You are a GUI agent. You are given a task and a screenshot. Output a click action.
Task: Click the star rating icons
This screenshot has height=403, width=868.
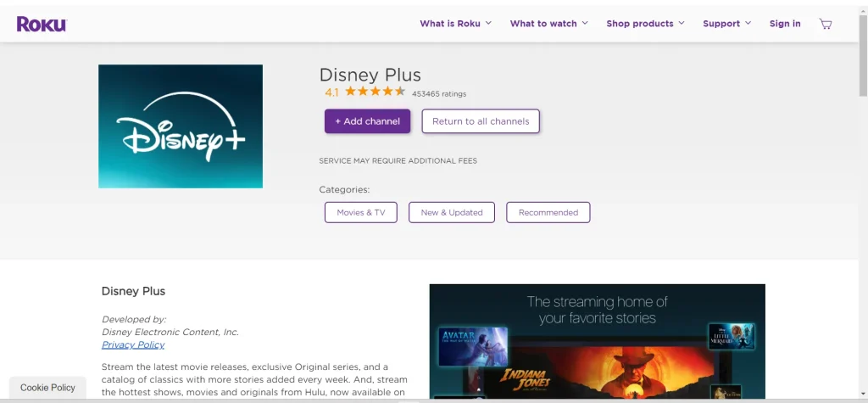[376, 92]
